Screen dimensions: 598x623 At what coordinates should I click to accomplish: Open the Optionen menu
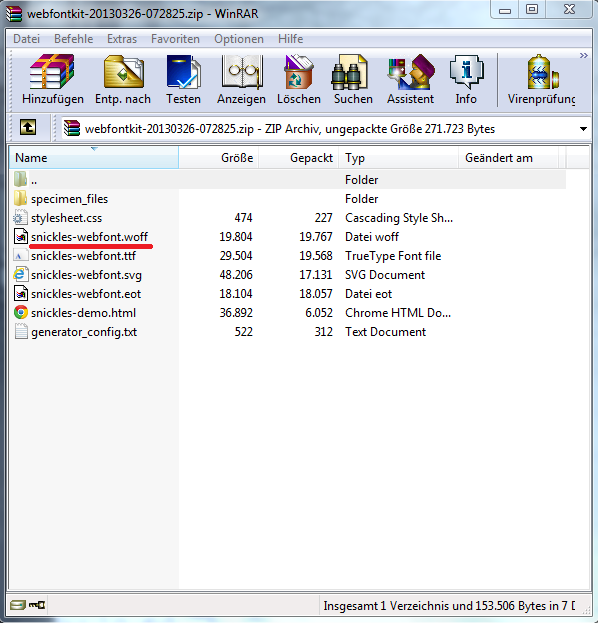[239, 39]
